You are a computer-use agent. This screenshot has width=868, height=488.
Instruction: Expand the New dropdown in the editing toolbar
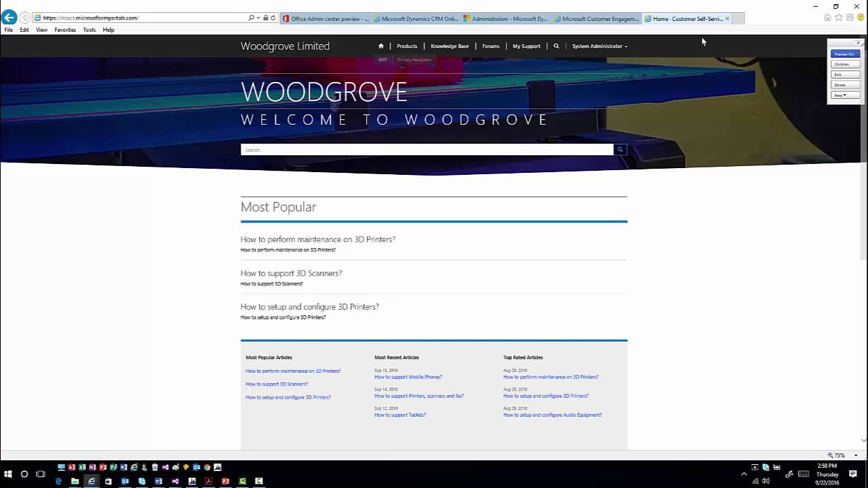[x=845, y=95]
